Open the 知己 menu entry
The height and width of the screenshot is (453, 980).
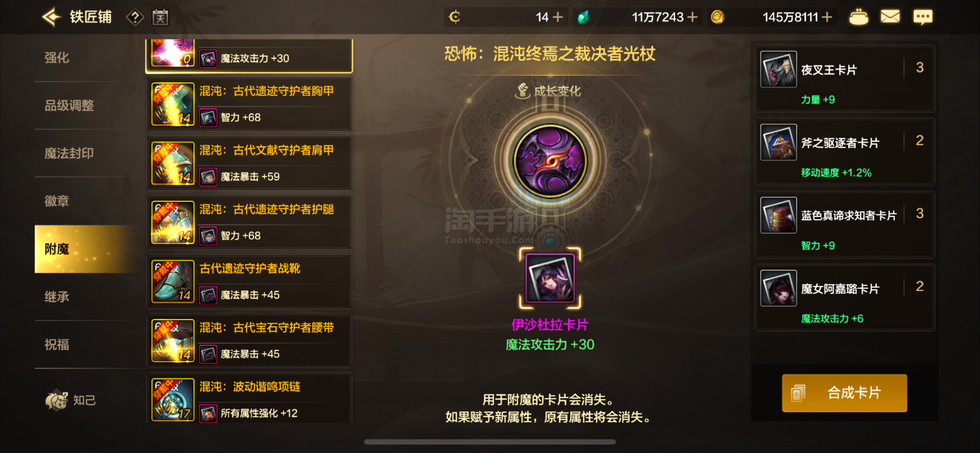point(71,400)
